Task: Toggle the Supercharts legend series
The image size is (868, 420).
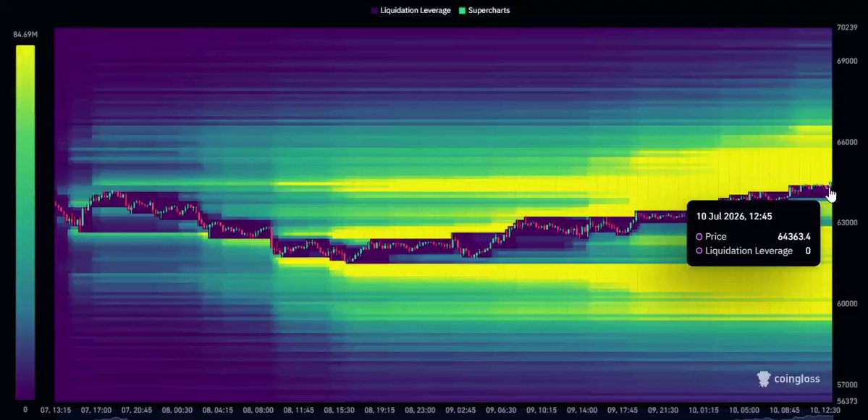Action: click(484, 11)
